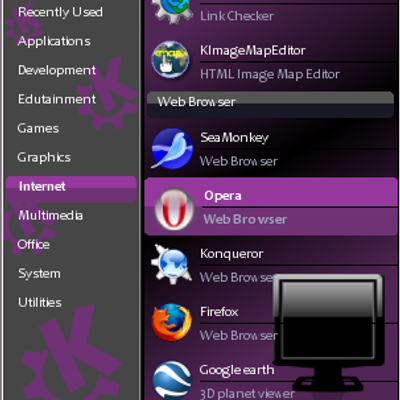Click the Konqueror globe gear icon
This screenshot has width=400, height=400.
click(171, 265)
